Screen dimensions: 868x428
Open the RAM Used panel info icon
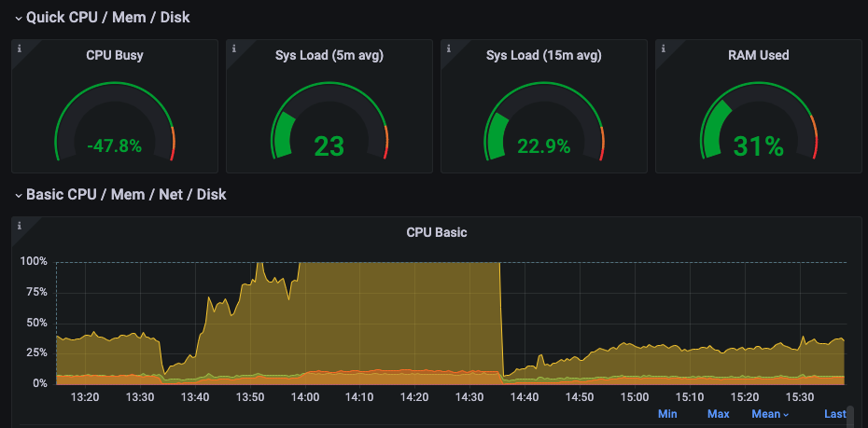point(664,48)
